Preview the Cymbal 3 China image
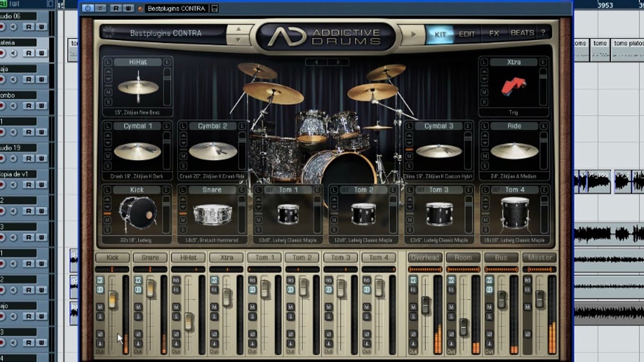The width and height of the screenshot is (644, 362). [439, 150]
